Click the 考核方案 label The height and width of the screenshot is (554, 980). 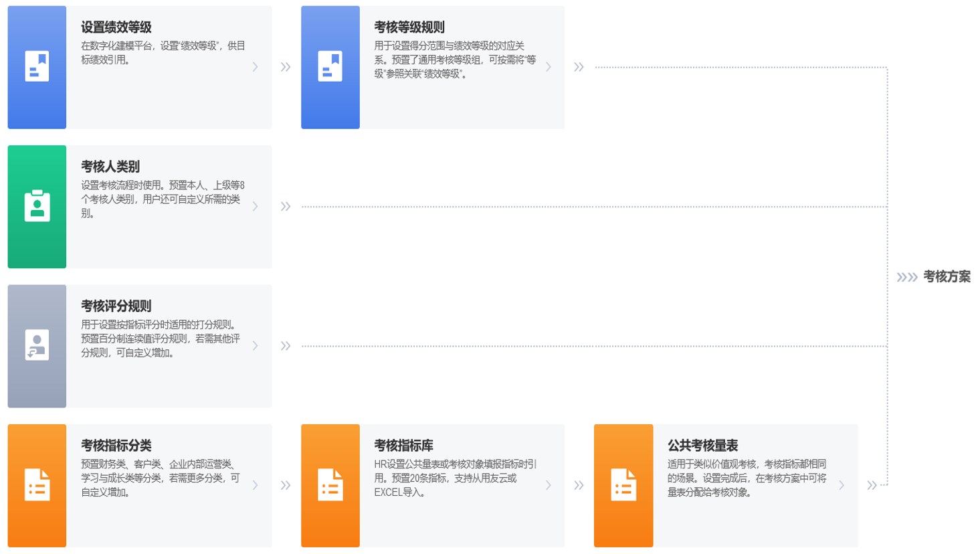(947, 276)
